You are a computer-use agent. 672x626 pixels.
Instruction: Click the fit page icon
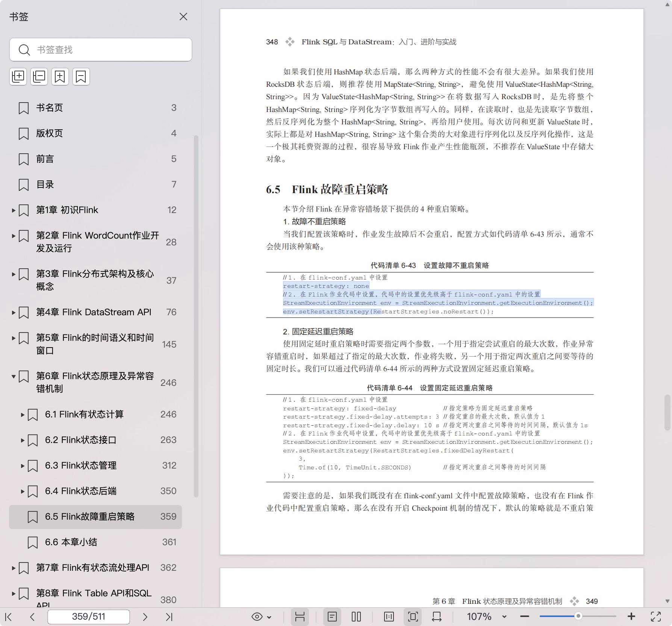tap(413, 617)
